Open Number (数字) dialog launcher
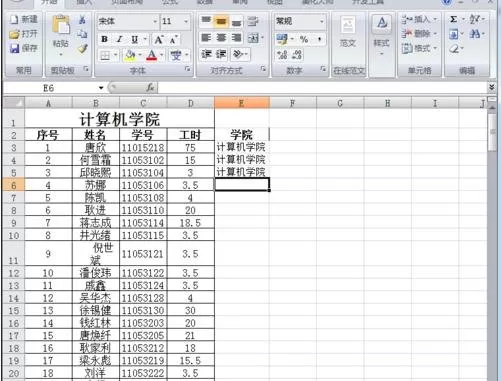This screenshot has width=501, height=381. click(323, 69)
